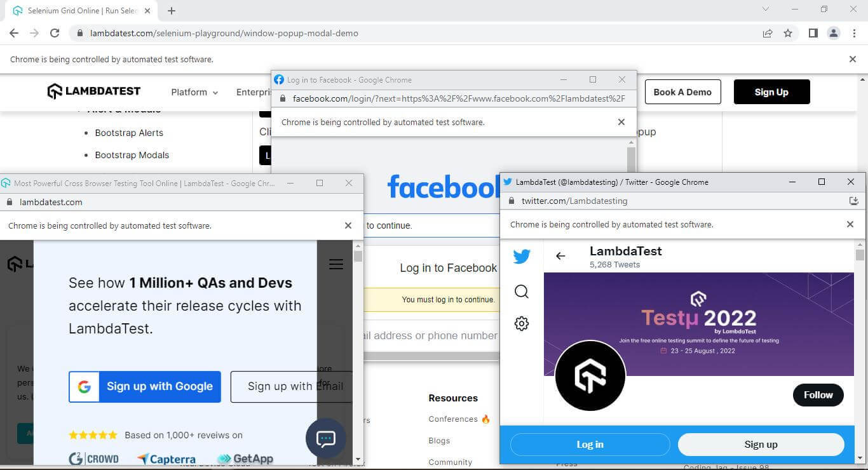Dismiss automation infobar in LambdaTest popup window
The image size is (868, 470).
(348, 225)
